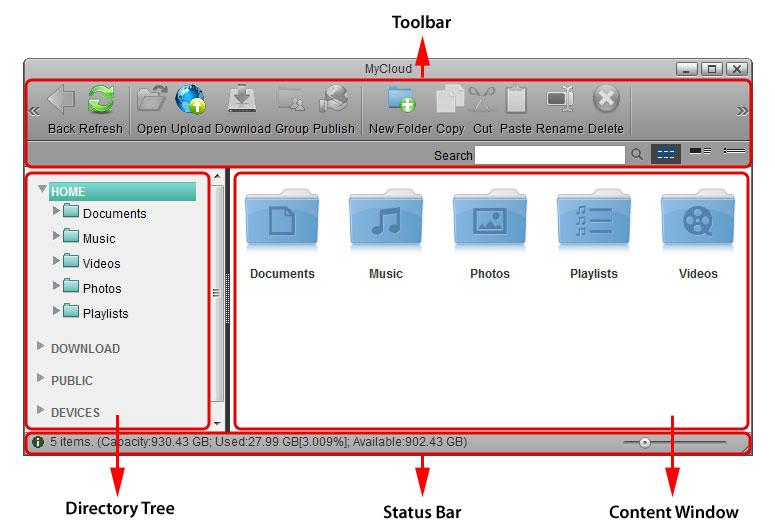775x531 pixels.
Task: Expand Playlists node in directory tree
Action: 56,310
